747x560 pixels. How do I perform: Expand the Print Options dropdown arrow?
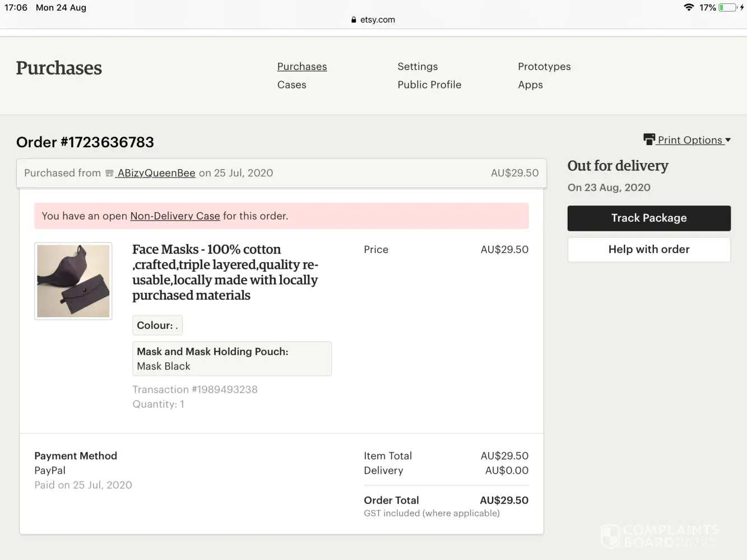coord(728,140)
